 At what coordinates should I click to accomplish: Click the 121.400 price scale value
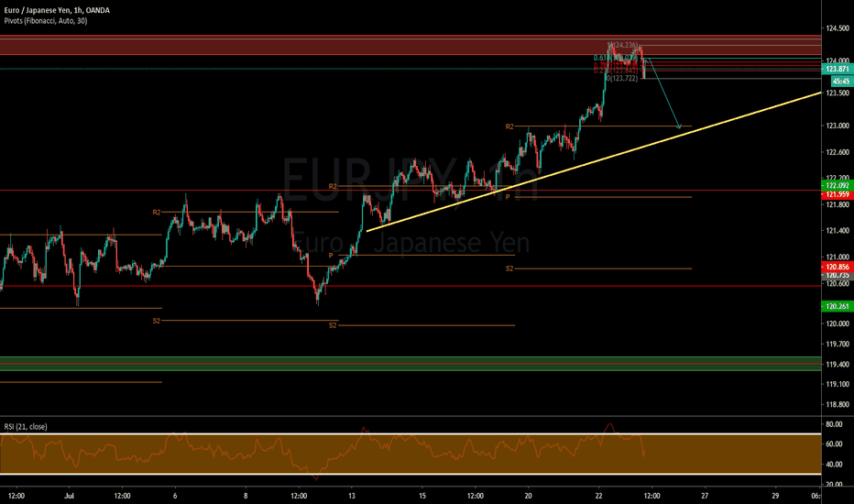click(838, 231)
